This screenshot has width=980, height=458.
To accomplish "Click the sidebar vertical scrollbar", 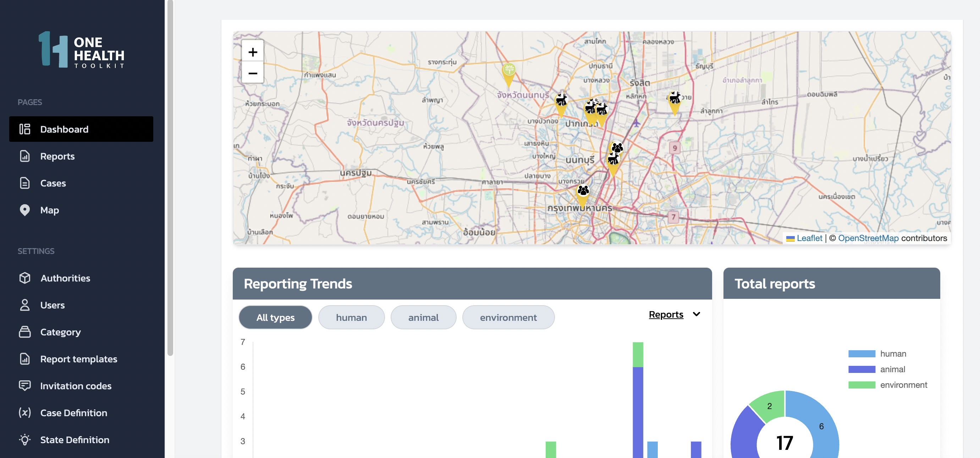I will point(170,178).
